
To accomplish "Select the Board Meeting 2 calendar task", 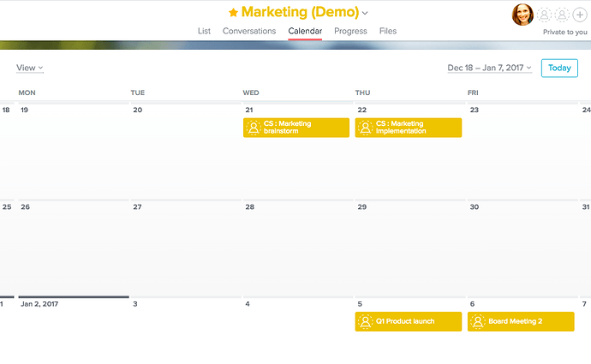I will tap(521, 321).
